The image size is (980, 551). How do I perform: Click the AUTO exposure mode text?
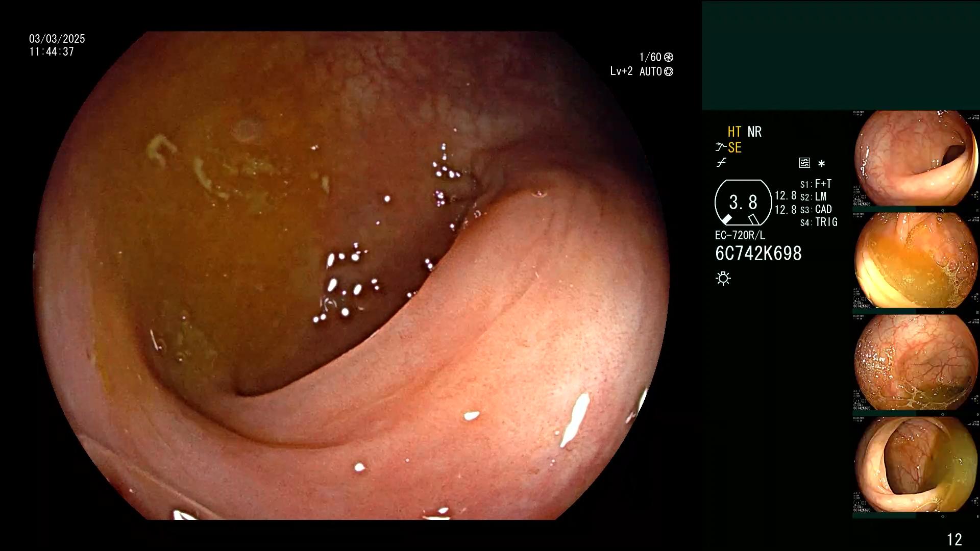651,71
